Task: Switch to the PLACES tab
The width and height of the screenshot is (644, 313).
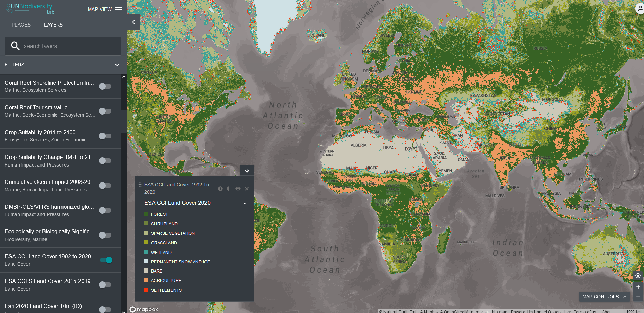Action: (21, 25)
